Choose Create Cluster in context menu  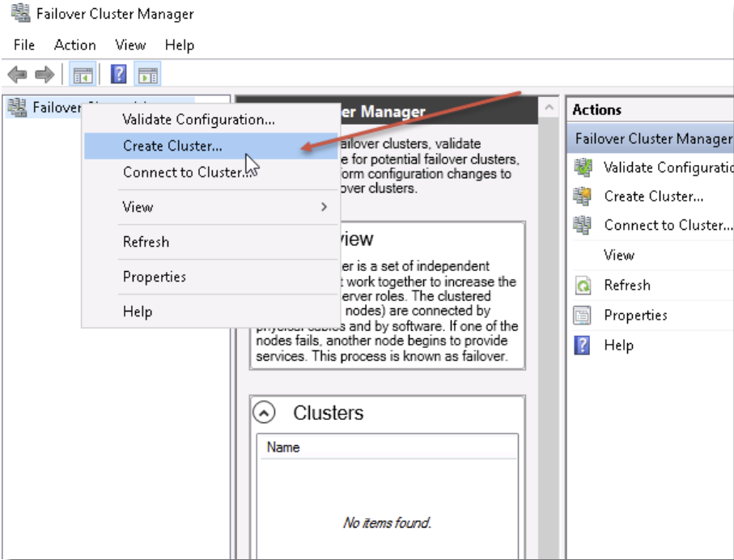[x=210, y=146]
